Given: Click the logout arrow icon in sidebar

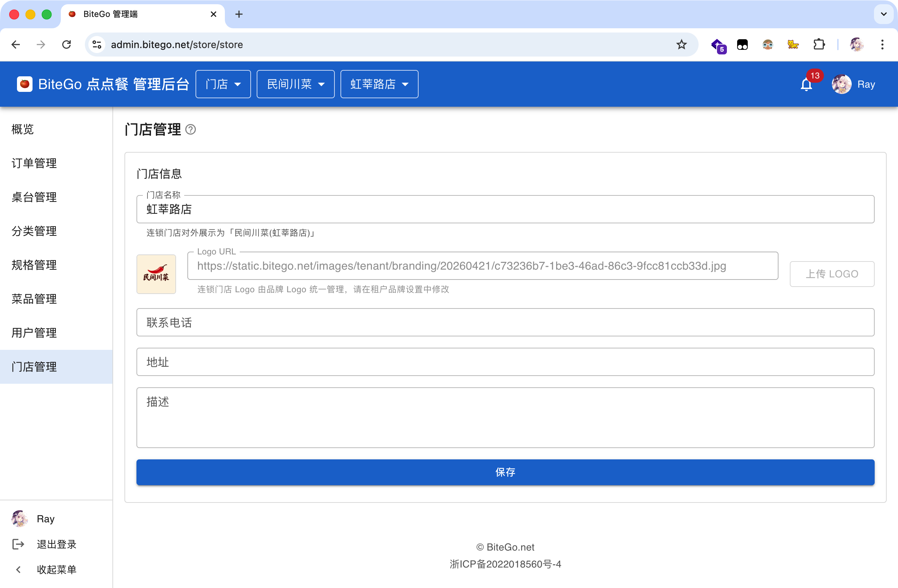Looking at the screenshot, I should [x=18, y=544].
